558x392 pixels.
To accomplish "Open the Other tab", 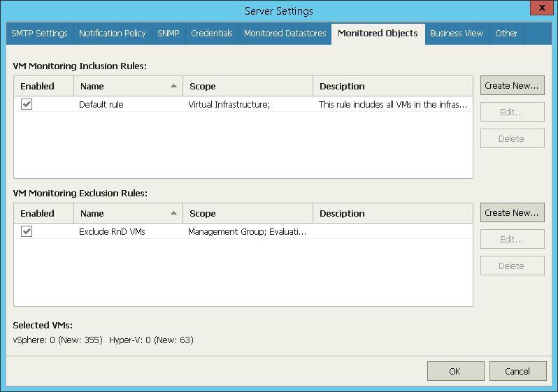I will [x=506, y=34].
